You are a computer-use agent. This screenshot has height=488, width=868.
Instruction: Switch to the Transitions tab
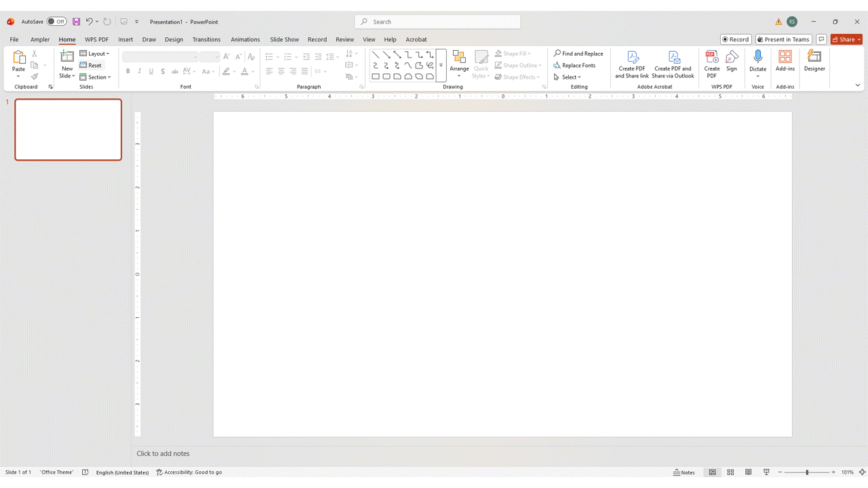pos(206,39)
